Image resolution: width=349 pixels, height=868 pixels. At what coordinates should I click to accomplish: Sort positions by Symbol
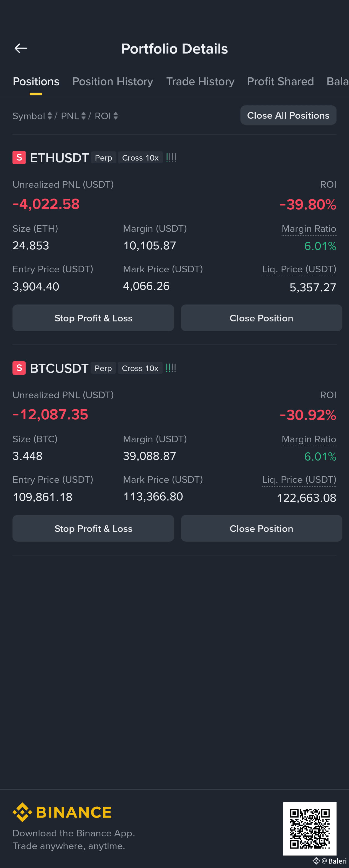32,116
